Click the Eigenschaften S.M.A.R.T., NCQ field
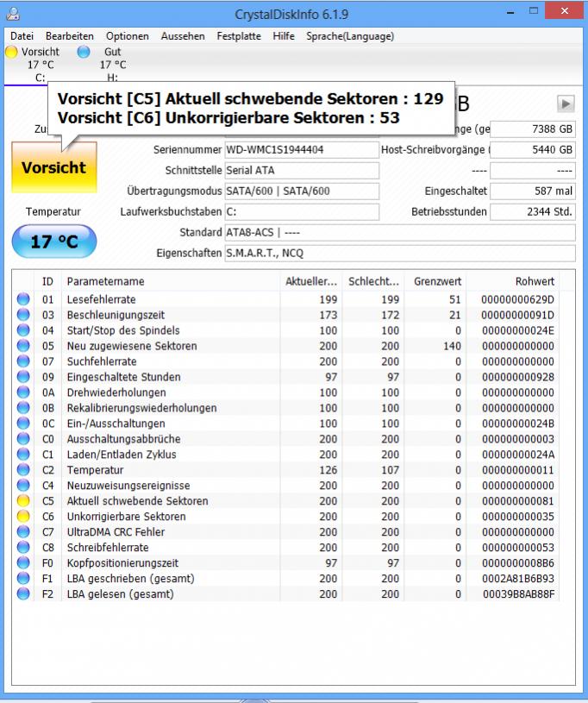Viewport: 588px width, 703px height. (400, 253)
